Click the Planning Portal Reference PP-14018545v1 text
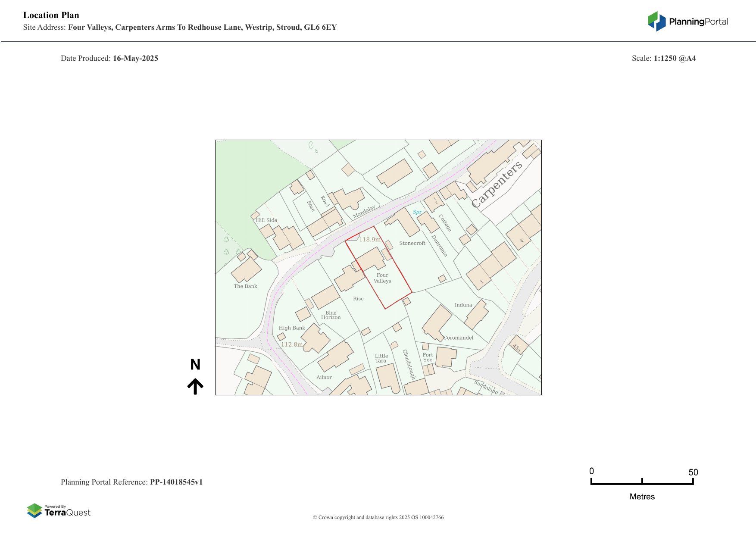Image resolution: width=756 pixels, height=535 pixels. pyautogui.click(x=131, y=482)
